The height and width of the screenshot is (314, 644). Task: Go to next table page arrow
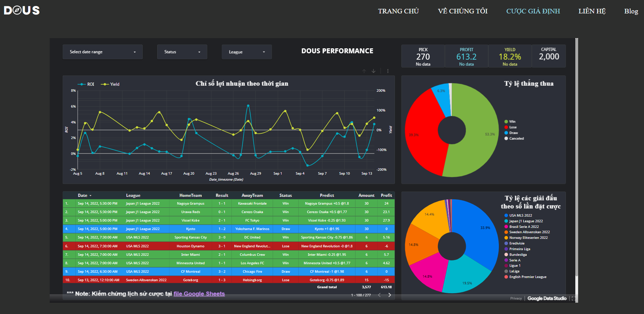(x=390, y=295)
